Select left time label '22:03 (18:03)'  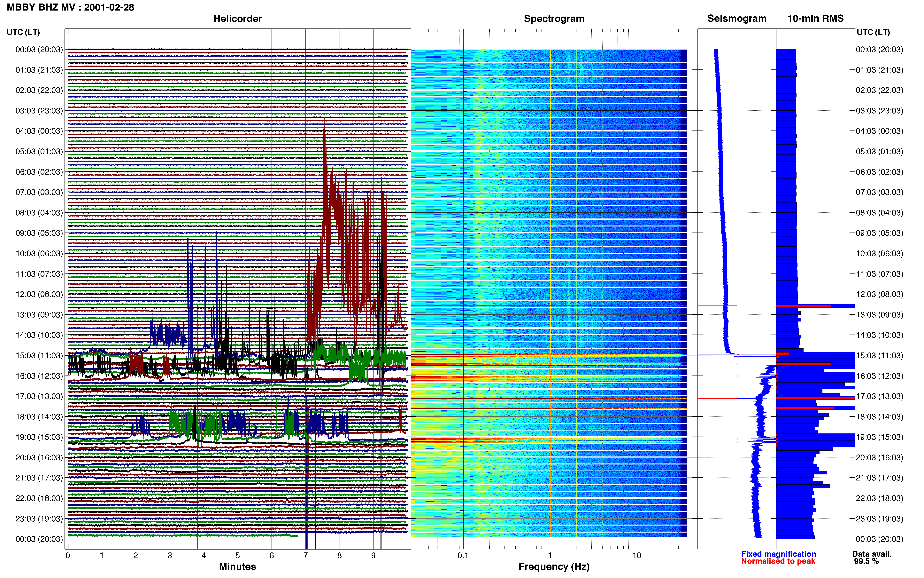[x=39, y=498]
